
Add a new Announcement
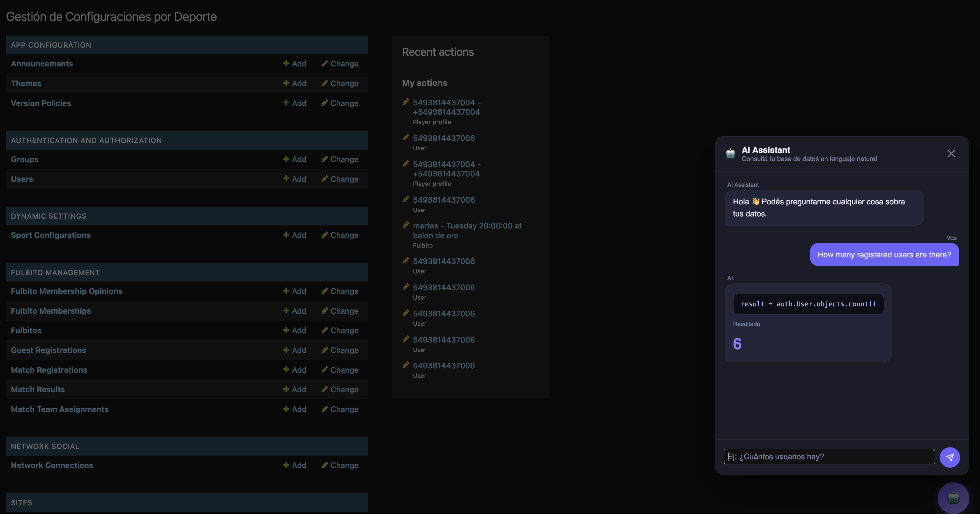[x=295, y=63]
